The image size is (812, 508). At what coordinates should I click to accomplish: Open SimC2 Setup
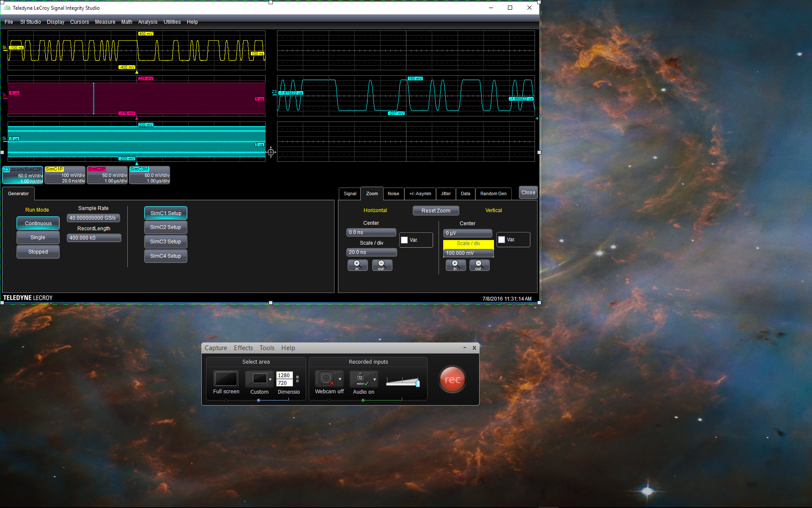166,227
